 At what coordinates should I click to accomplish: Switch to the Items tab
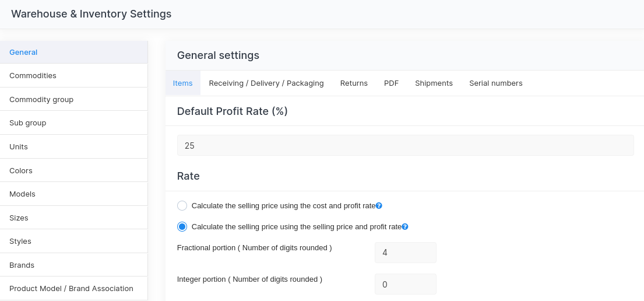point(182,83)
